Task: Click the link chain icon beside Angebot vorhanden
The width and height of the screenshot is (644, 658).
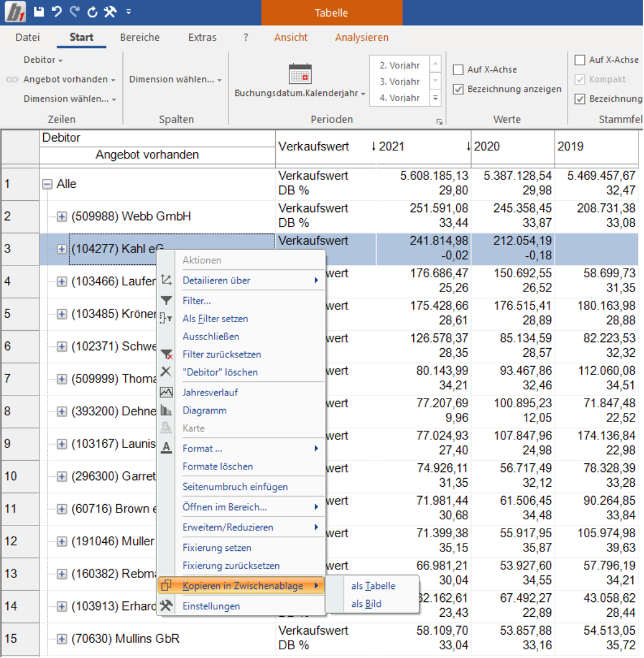Action: [x=12, y=79]
